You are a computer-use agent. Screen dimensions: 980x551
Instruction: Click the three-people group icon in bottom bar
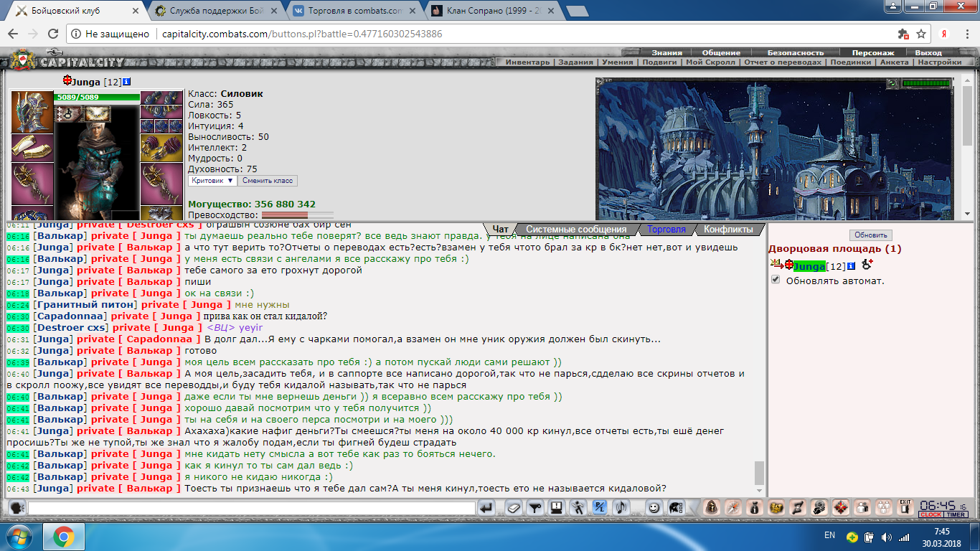tap(883, 507)
